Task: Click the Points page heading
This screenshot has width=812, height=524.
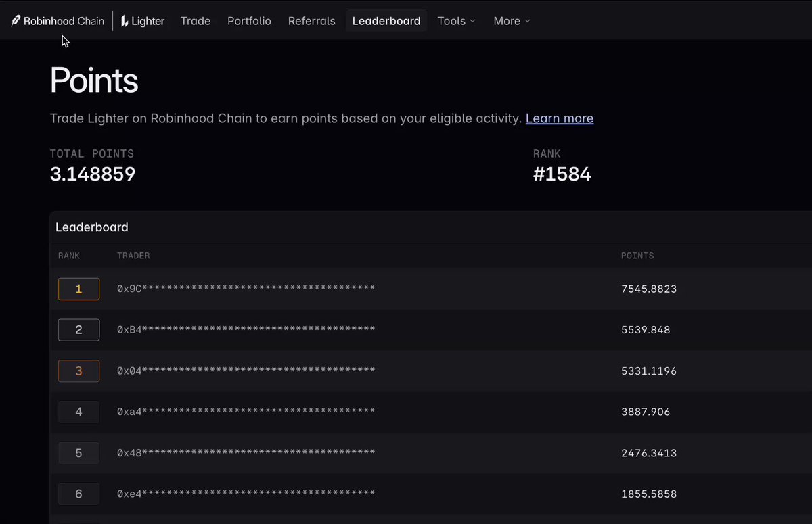Action: [x=94, y=81]
